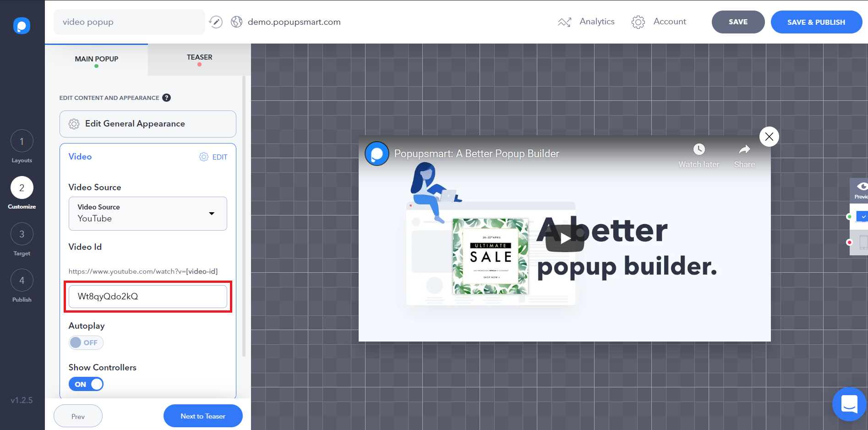Click the v1.2.5 version label
868x430 pixels.
(22, 400)
